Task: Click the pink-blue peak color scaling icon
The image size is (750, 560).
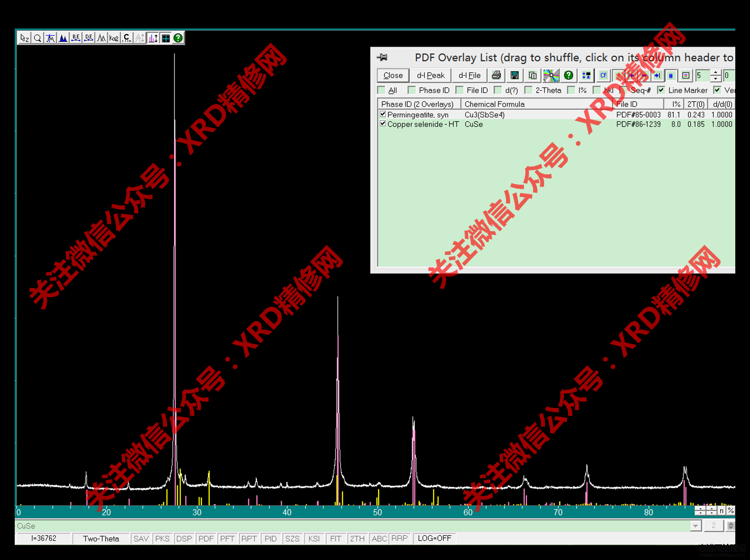Action: tap(153, 38)
